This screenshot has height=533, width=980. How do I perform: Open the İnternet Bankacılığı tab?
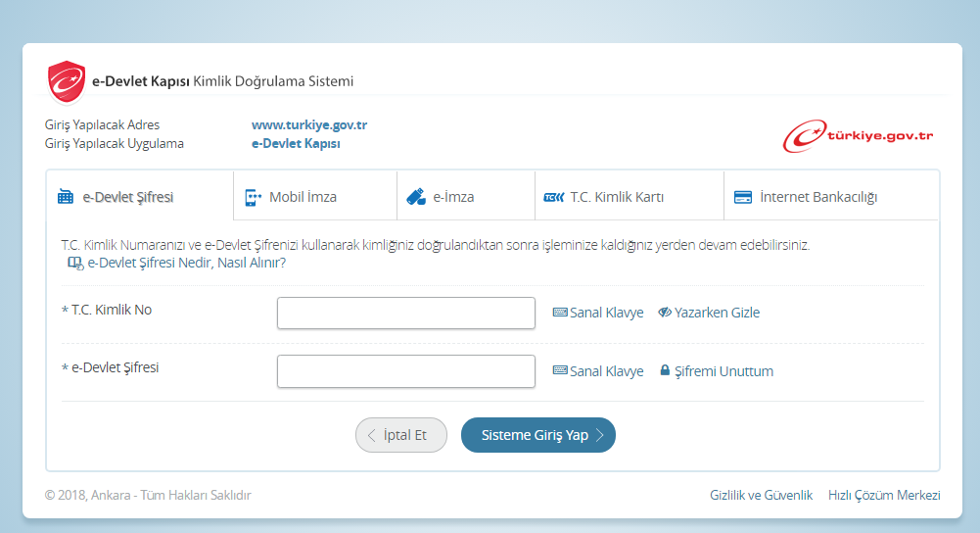point(831,196)
